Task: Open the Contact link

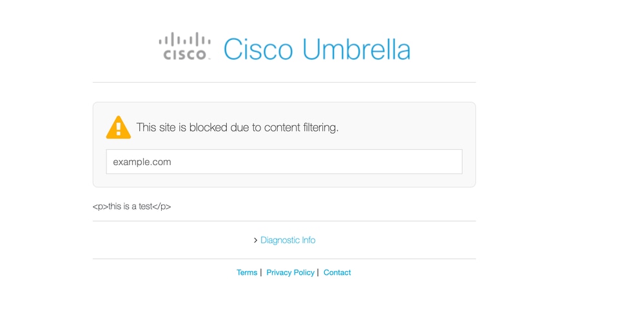Action: coord(337,273)
